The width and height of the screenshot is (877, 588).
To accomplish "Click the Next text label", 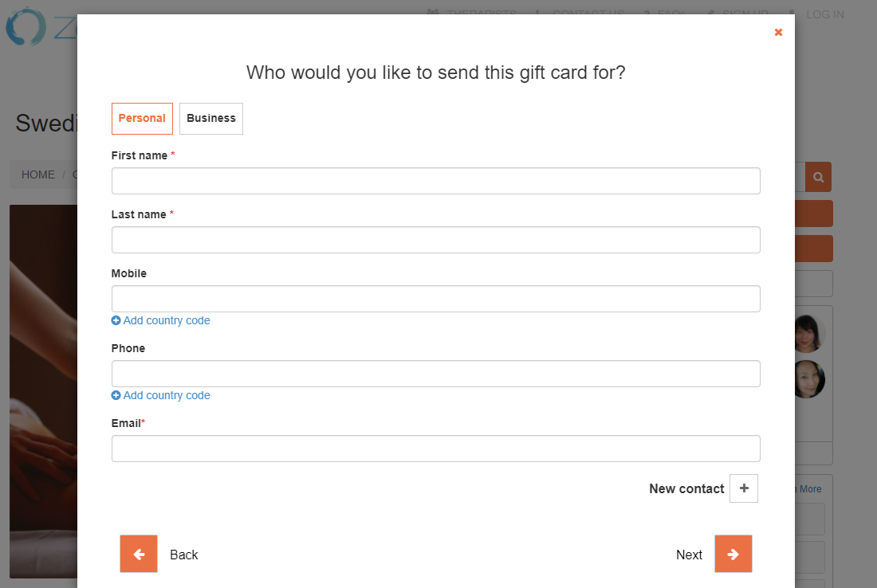I will [689, 555].
